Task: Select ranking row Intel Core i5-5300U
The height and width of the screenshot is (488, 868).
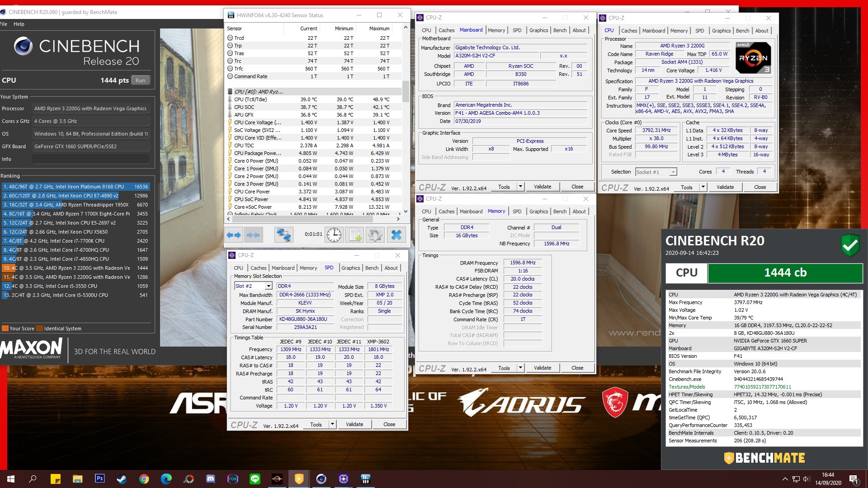Action: (x=76, y=295)
